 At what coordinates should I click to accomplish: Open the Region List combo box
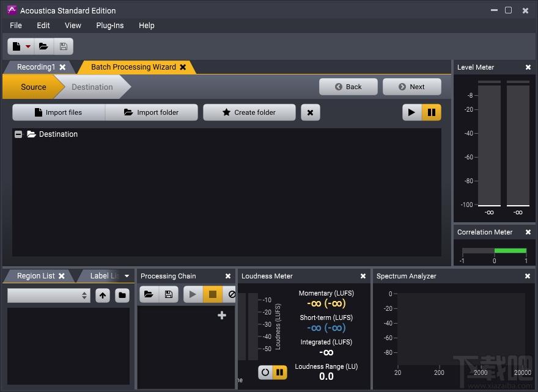49,296
